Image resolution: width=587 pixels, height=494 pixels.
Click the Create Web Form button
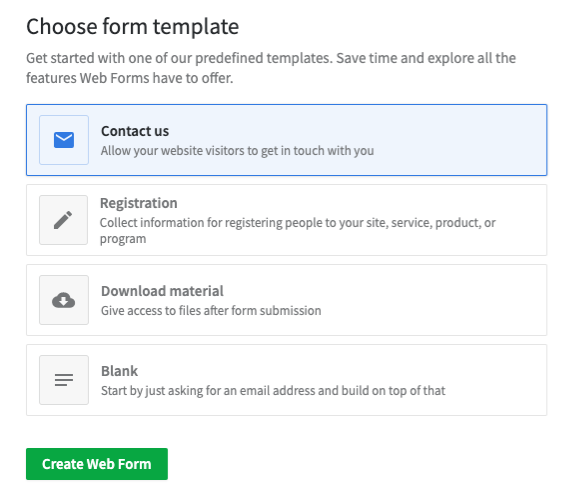click(97, 464)
